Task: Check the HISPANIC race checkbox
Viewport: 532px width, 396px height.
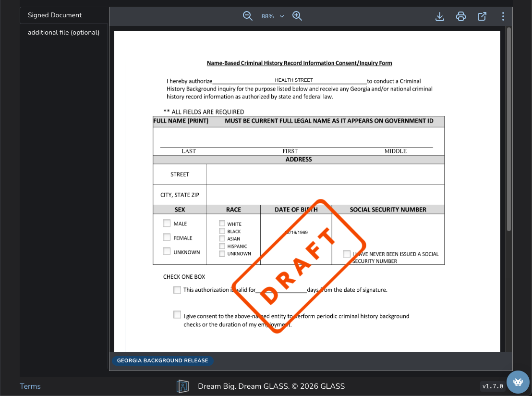Action: pos(221,246)
